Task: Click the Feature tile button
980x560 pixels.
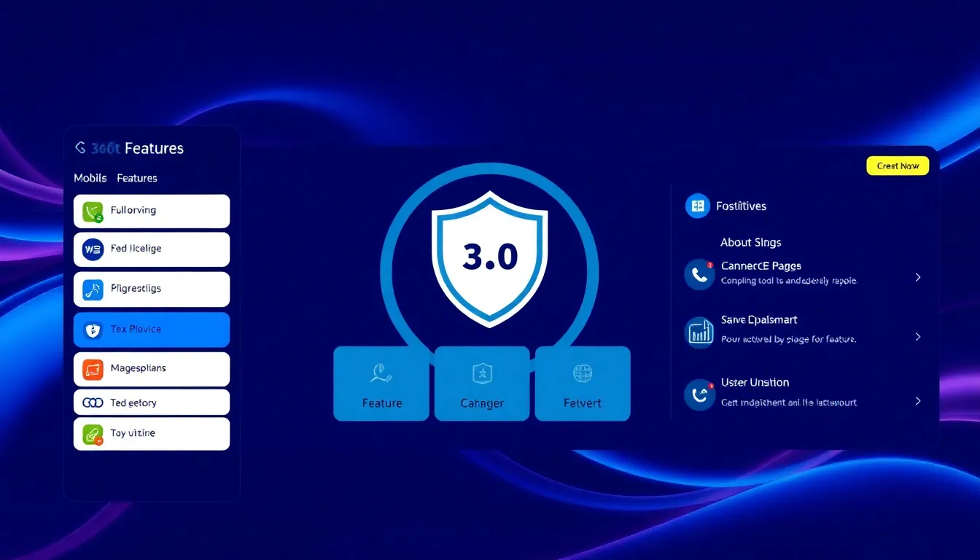Action: coord(381,384)
